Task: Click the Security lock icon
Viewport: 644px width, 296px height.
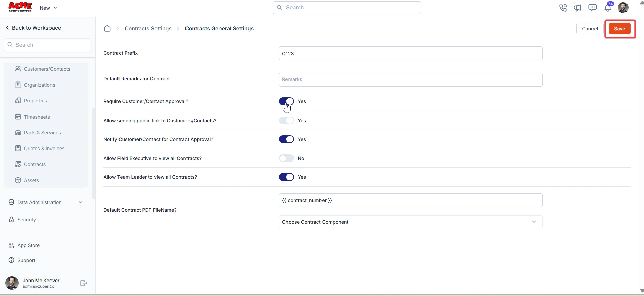Action: [x=11, y=219]
